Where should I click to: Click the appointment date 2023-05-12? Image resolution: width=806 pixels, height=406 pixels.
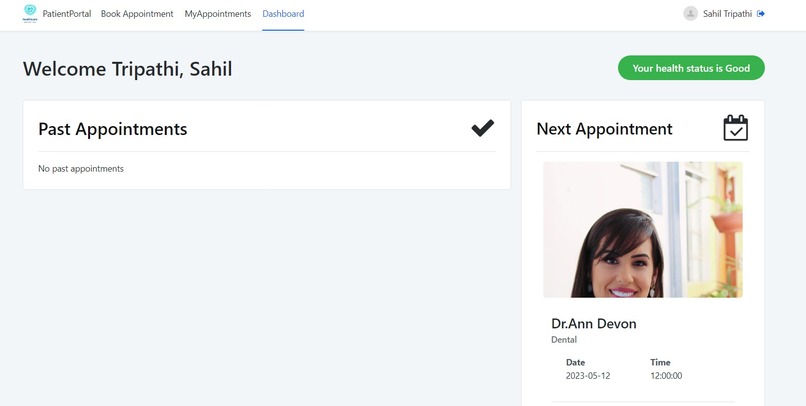pos(588,376)
